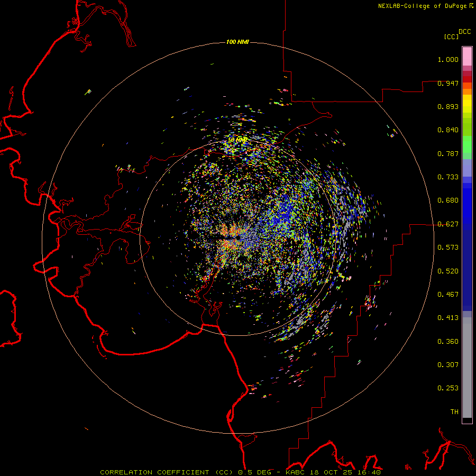This screenshot has height=476, width=476.
Task: Click the 0.307 legend value
Action: pyautogui.click(x=448, y=365)
